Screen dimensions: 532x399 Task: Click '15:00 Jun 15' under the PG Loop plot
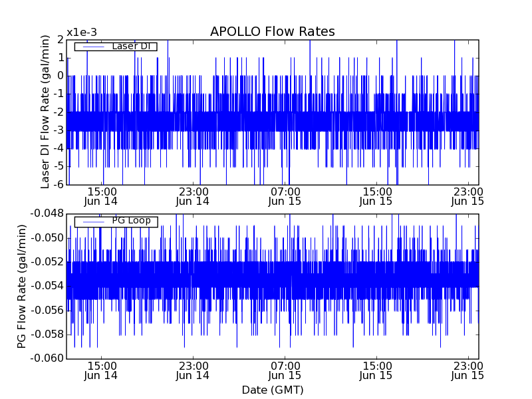(376, 371)
